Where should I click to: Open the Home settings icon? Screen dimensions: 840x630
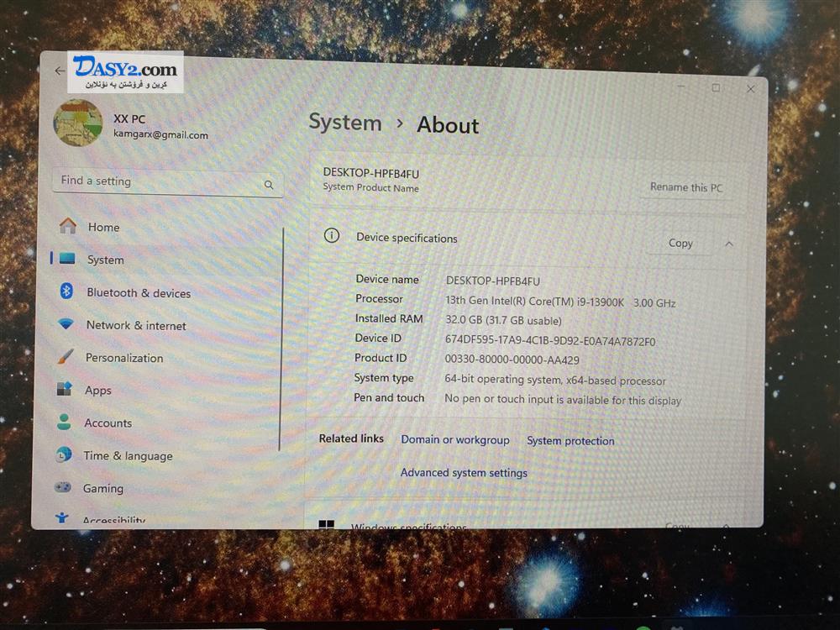tap(68, 226)
